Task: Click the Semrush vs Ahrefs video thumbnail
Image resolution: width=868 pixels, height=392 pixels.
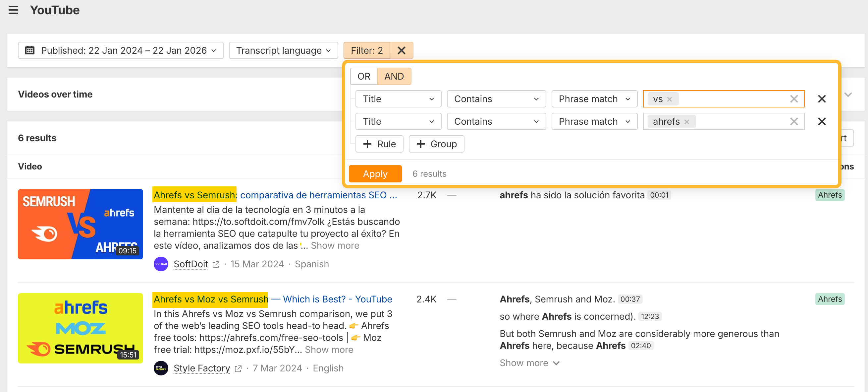Action: 81,224
